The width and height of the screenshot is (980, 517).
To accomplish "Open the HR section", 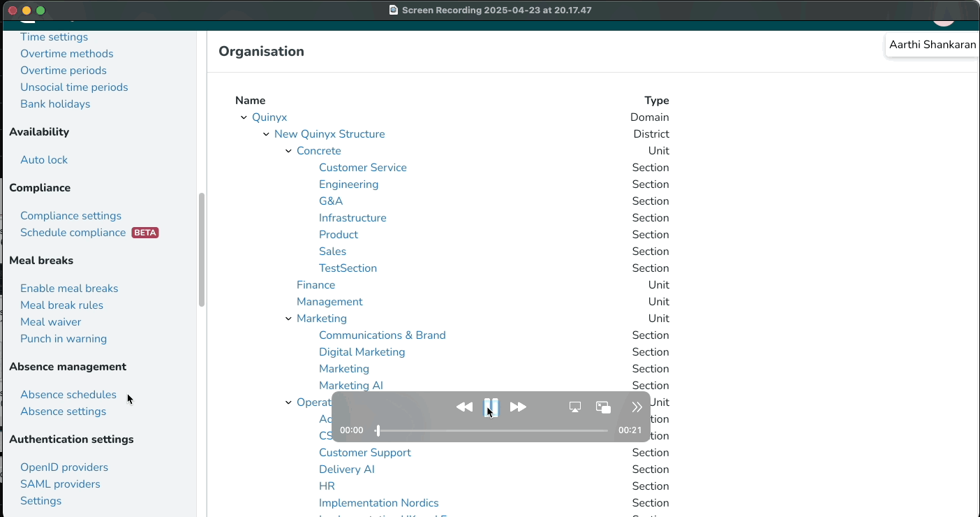I will coord(327,486).
